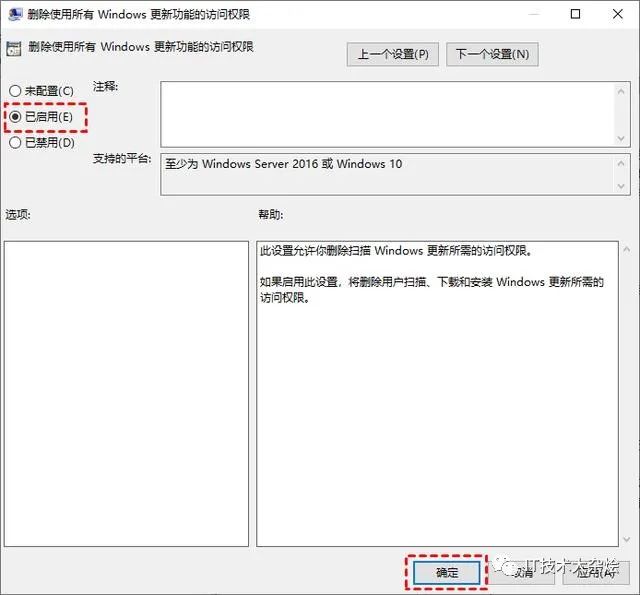Click the empty 选项 options pane

[126, 394]
